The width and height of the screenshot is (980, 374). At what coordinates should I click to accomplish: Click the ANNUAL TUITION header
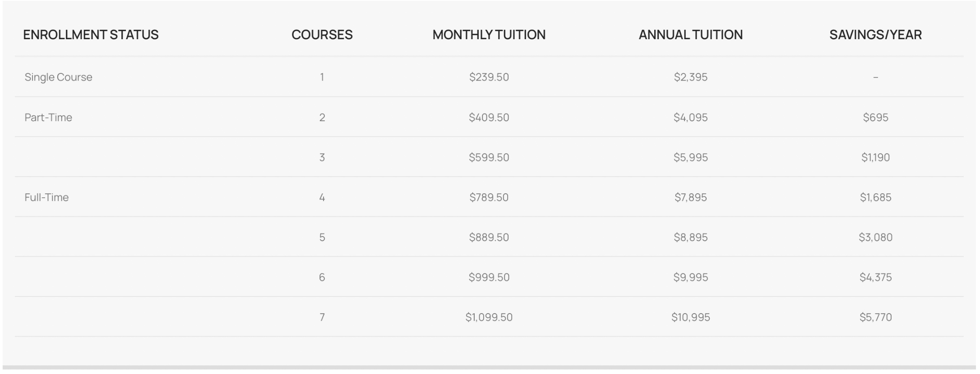coord(691,35)
